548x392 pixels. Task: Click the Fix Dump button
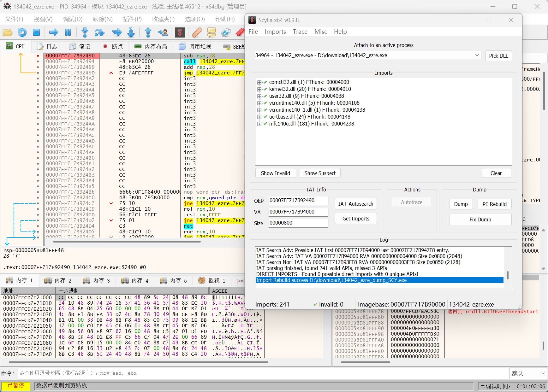point(480,219)
